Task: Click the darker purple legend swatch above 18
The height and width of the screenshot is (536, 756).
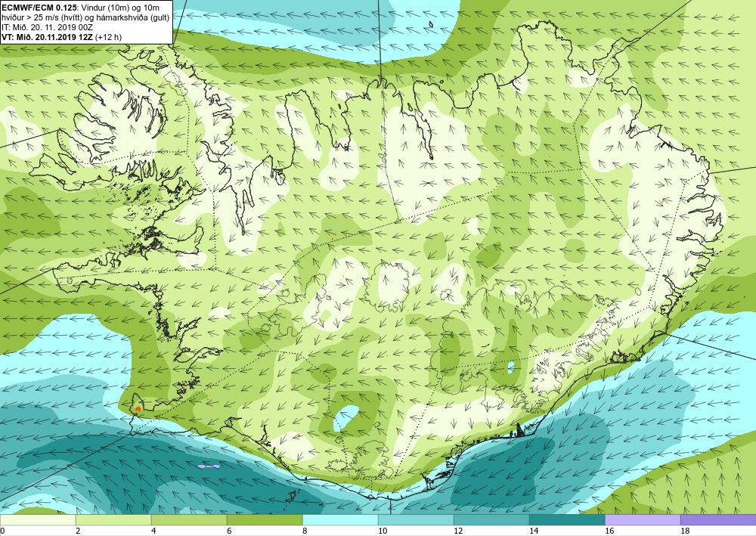Action: click(x=718, y=520)
